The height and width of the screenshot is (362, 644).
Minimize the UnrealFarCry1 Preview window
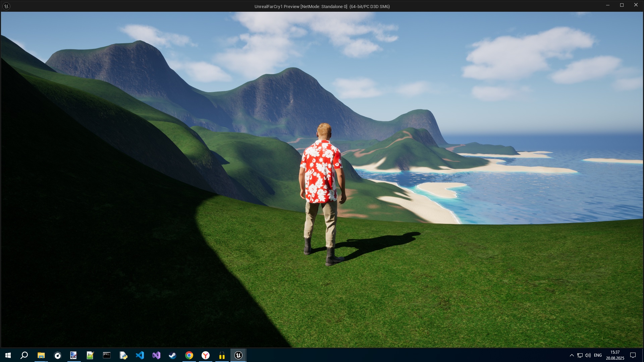point(607,5)
